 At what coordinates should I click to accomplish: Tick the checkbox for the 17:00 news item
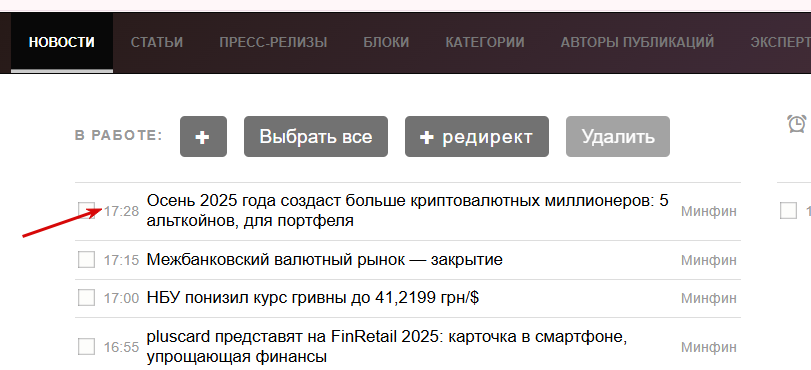[86, 298]
